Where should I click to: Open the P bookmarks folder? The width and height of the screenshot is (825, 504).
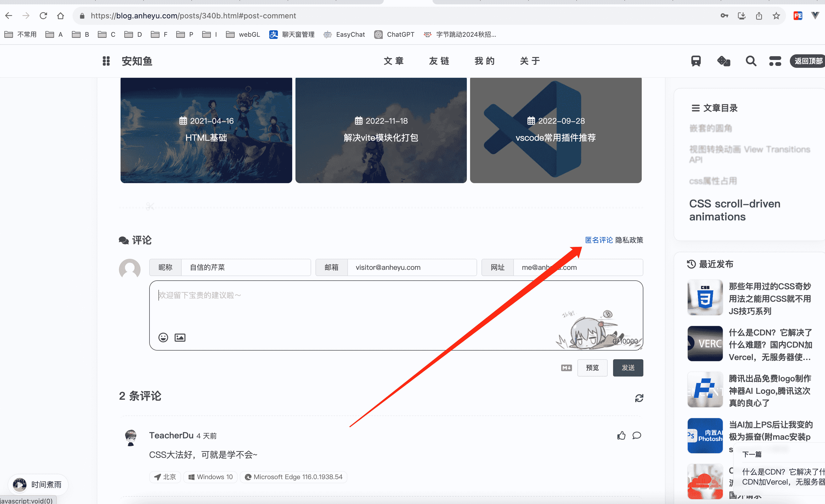pyautogui.click(x=185, y=34)
